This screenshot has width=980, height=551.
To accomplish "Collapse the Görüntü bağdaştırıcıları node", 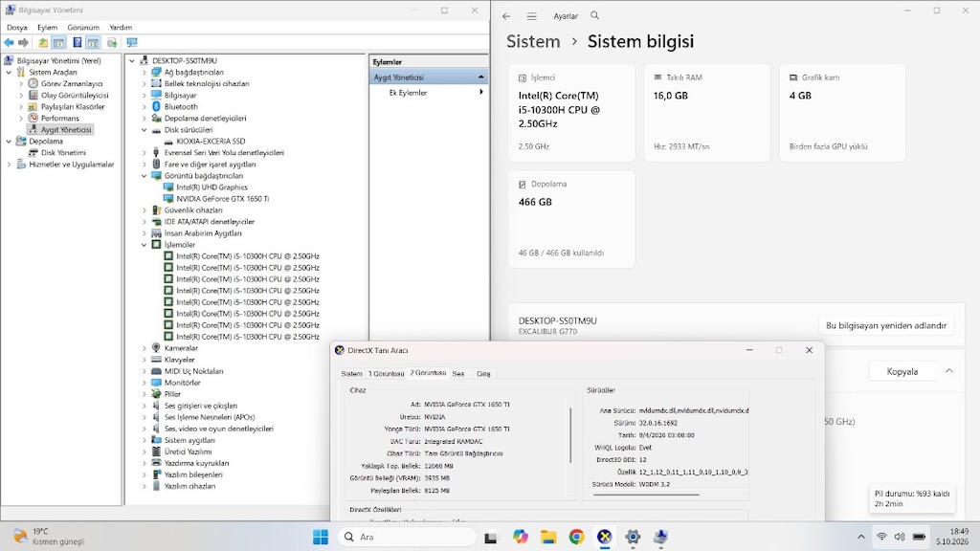I will click(145, 176).
